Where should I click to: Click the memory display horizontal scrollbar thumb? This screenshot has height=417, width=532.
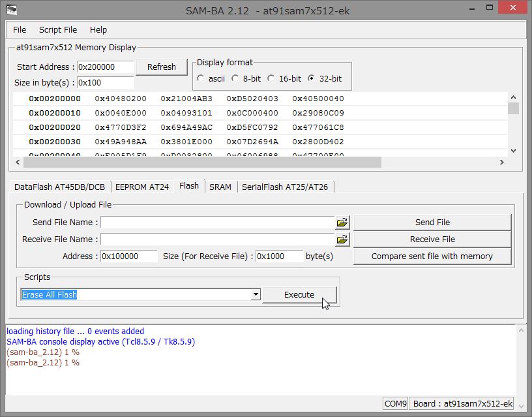202,162
